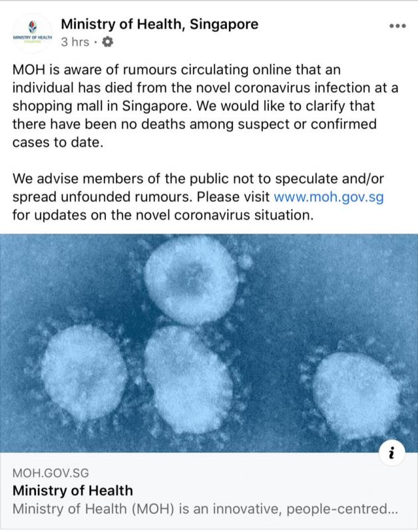
Task: Open the coronavirus link preview image
Action: 209,344
